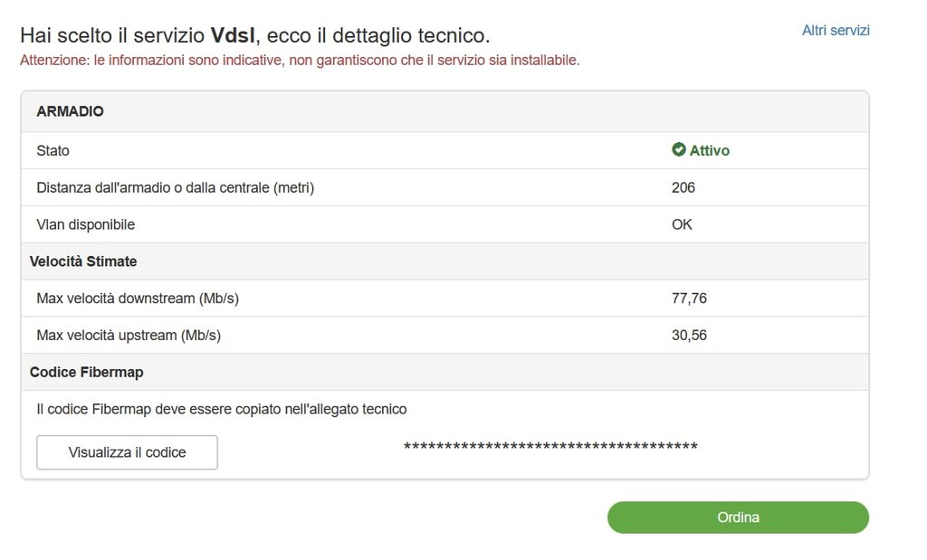This screenshot has height=560, width=927.
Task: Click the Velocità Stimate section header
Action: (x=83, y=261)
